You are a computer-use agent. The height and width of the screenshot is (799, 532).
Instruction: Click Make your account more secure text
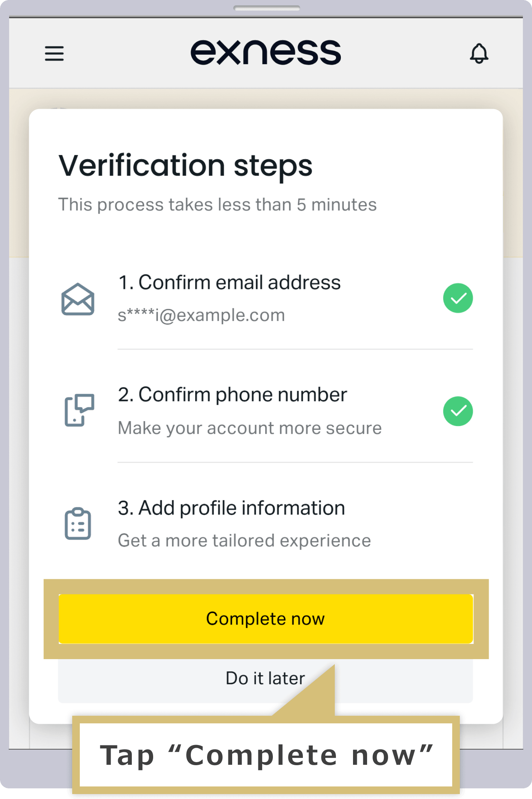[x=250, y=428]
